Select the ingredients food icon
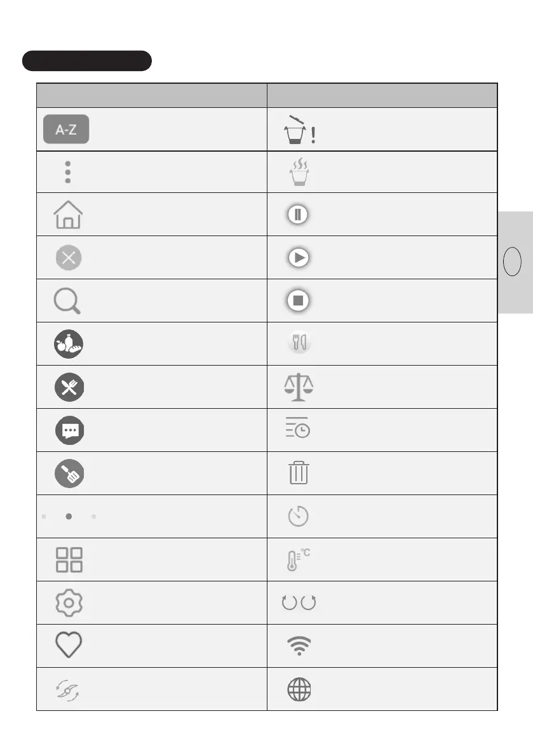 [x=69, y=345]
